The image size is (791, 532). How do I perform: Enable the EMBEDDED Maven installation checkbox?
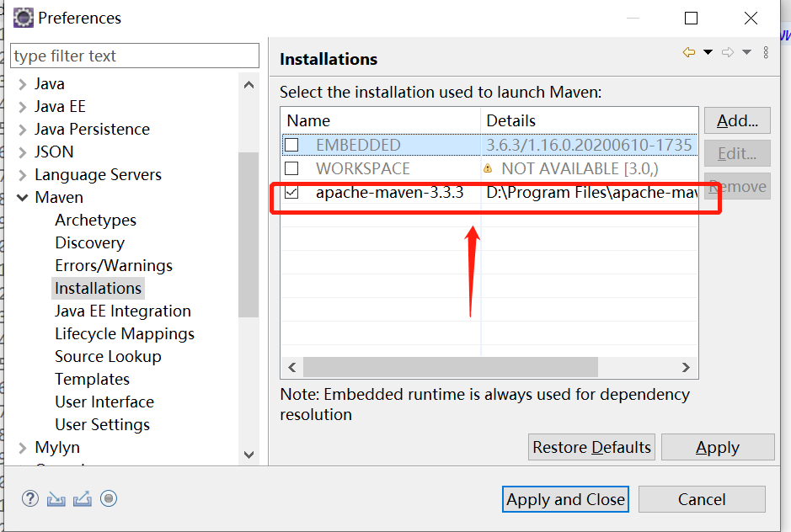pyautogui.click(x=291, y=145)
